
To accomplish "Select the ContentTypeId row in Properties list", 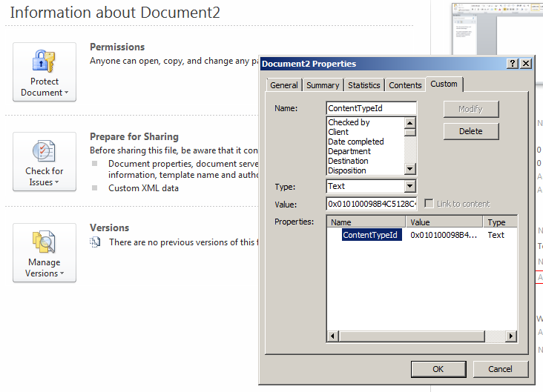I will coord(369,235).
